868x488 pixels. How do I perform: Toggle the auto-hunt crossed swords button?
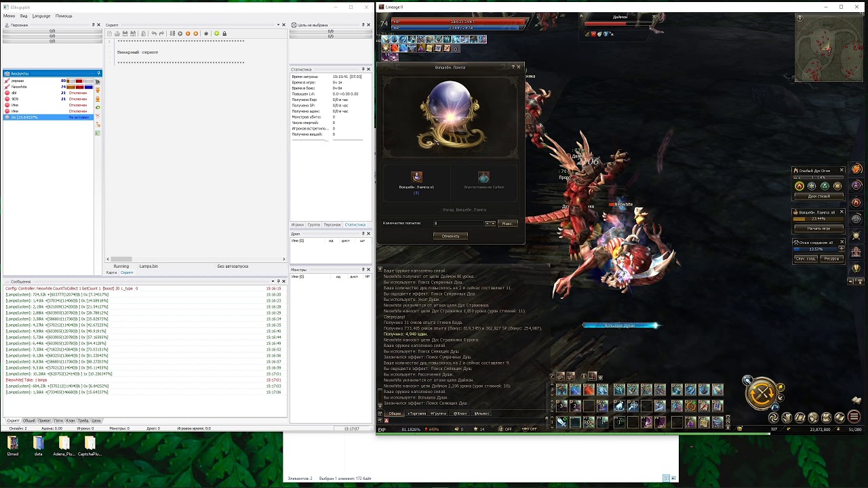(x=762, y=393)
